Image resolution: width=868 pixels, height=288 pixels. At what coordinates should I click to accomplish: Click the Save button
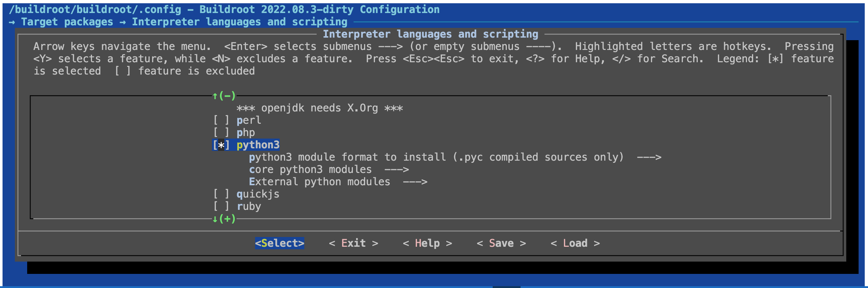point(501,243)
